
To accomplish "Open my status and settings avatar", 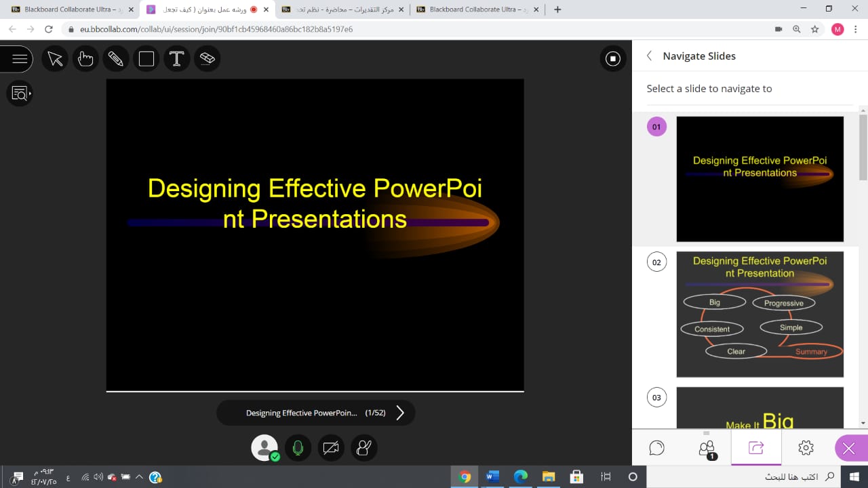I will pos(264,448).
